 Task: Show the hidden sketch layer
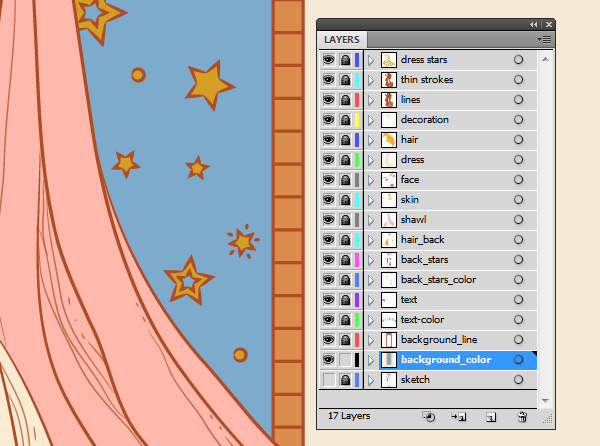point(328,380)
